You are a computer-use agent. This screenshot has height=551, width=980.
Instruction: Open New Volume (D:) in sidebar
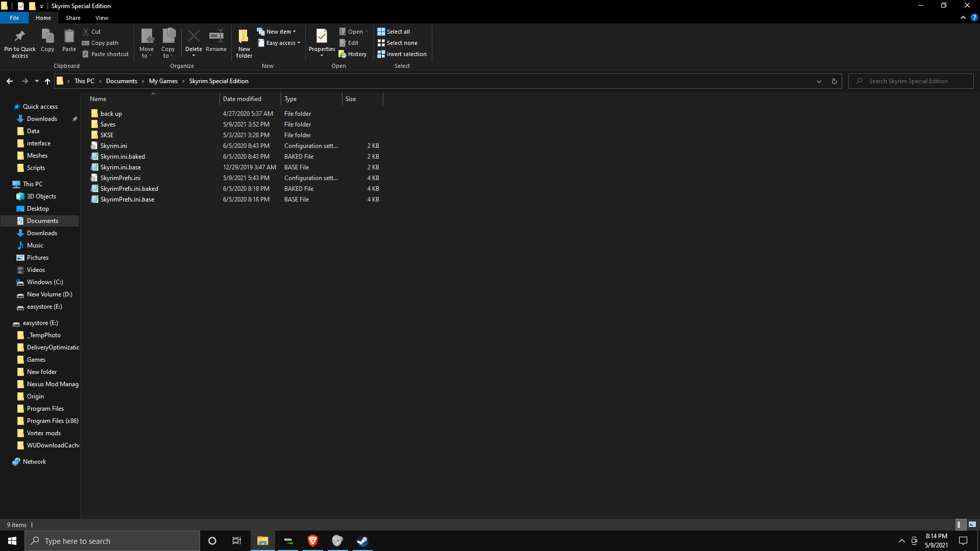(50, 294)
